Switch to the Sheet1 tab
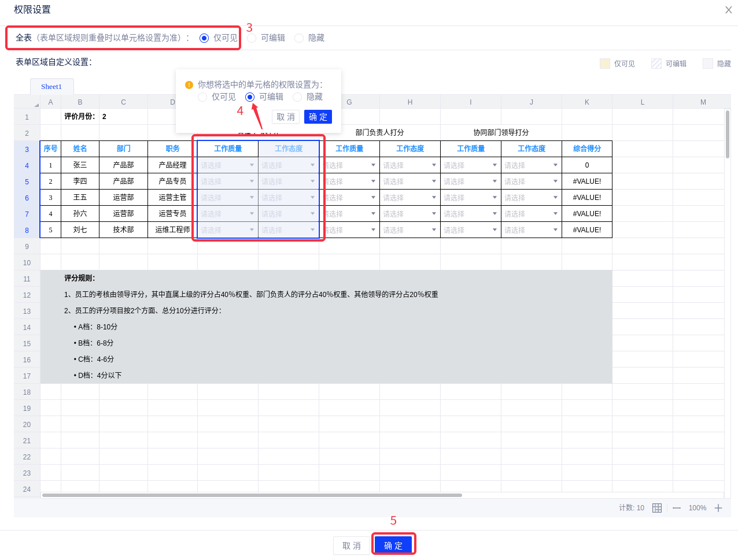 (x=51, y=87)
